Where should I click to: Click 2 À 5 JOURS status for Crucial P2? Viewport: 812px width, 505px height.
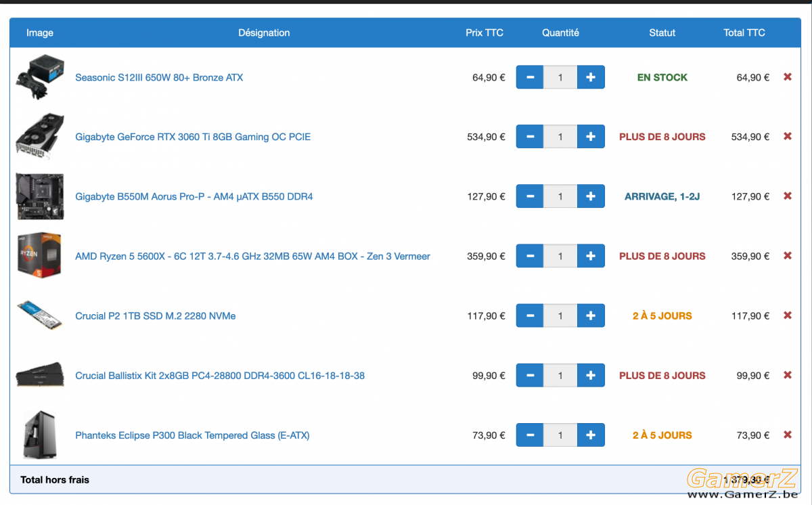[x=662, y=315]
